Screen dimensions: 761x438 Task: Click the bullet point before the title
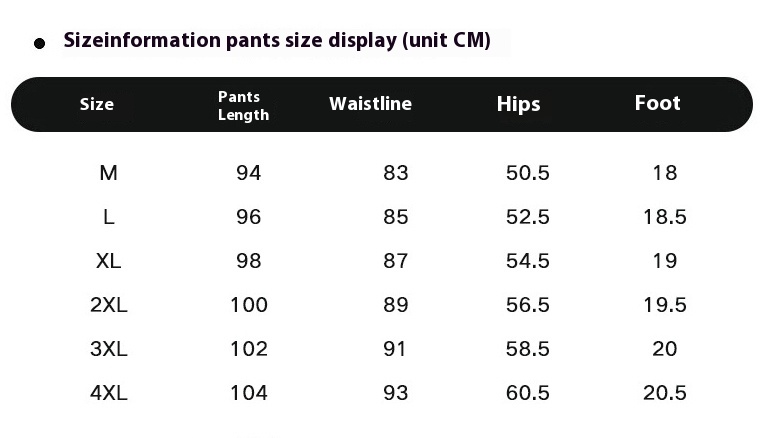(40, 44)
